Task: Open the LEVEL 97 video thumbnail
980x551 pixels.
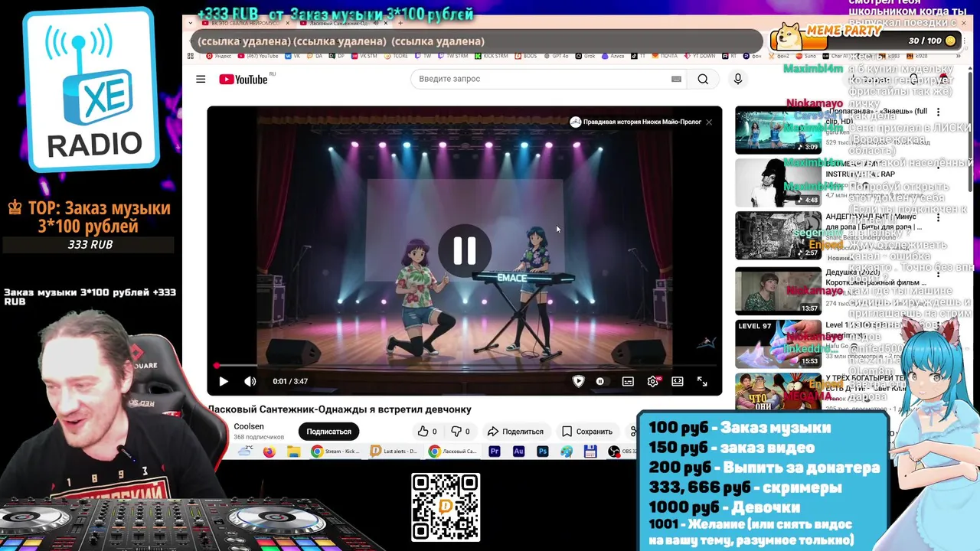Action: click(x=778, y=344)
